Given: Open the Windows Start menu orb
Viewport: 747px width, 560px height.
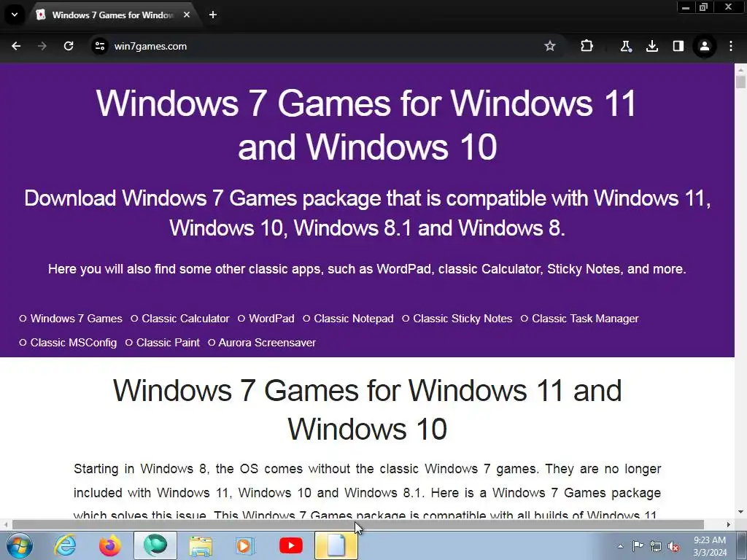Looking at the screenshot, I should tap(19, 545).
